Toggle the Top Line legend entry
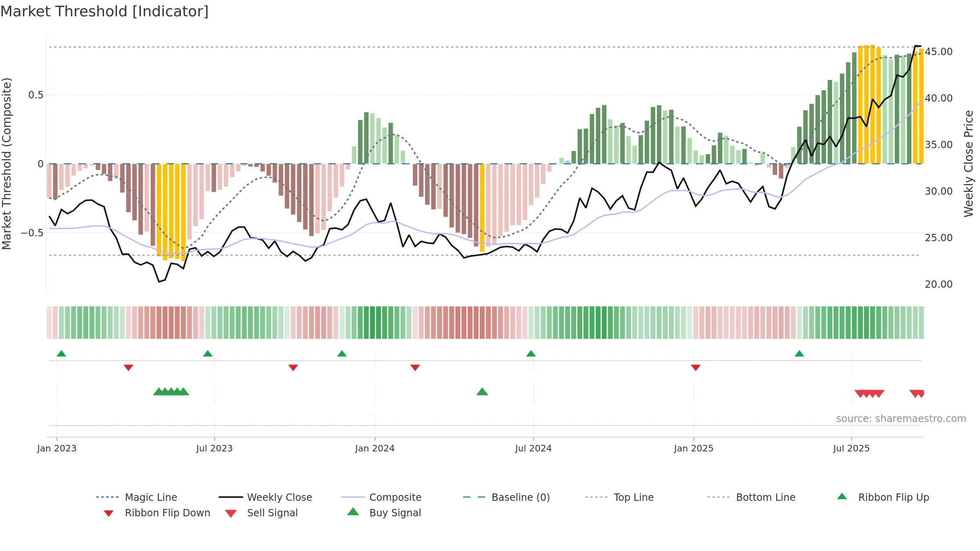 point(619,497)
